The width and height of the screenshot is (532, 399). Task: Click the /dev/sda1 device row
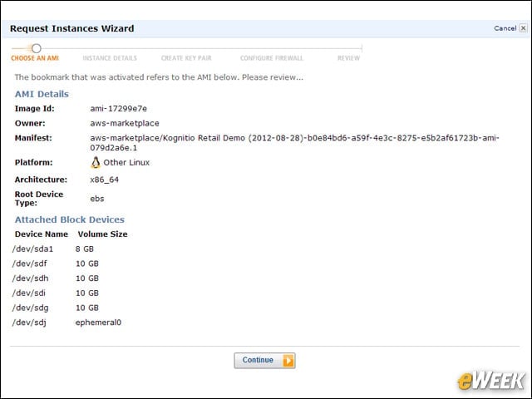pyautogui.click(x=53, y=249)
